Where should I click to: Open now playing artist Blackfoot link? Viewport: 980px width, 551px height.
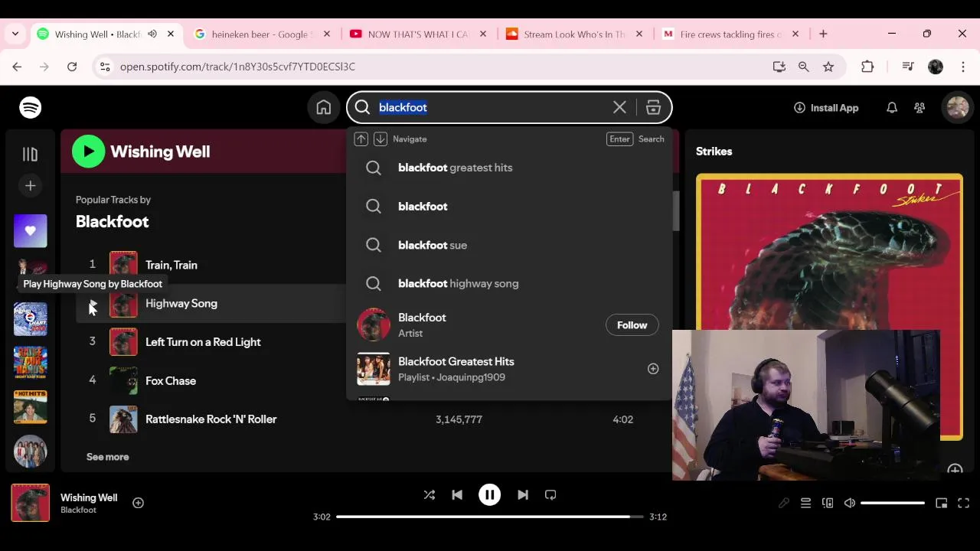78,510
